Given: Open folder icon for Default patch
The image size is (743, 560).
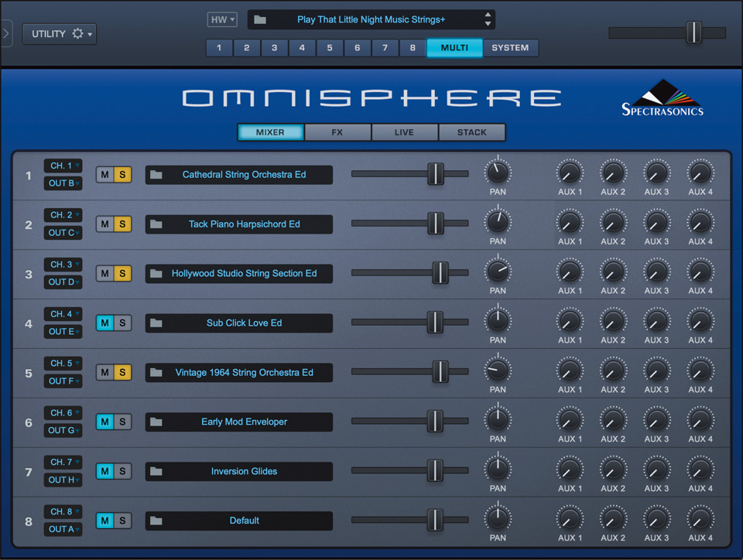Looking at the screenshot, I should [156, 521].
